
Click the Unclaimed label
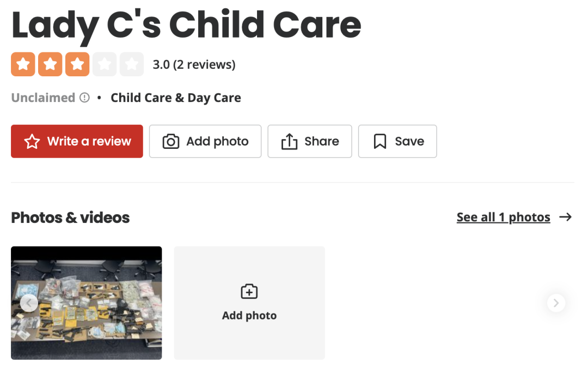tap(43, 98)
